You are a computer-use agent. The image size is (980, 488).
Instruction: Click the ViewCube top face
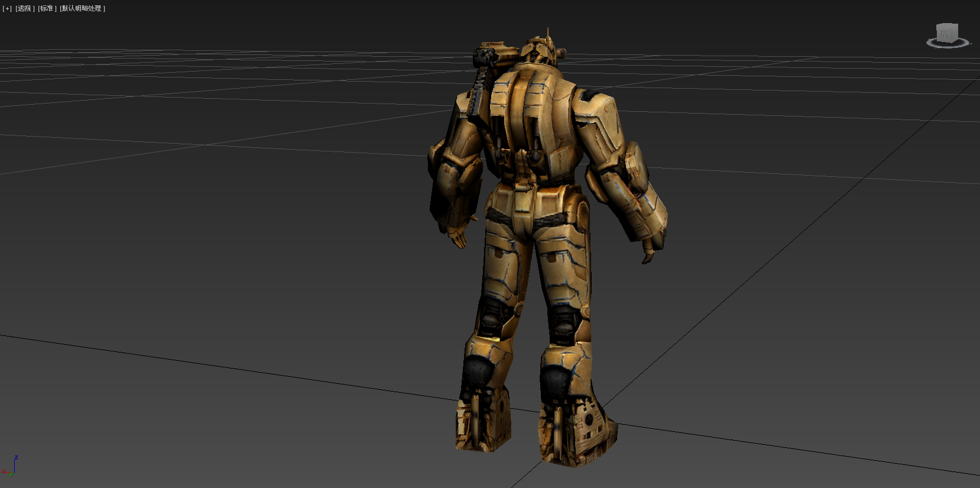point(947,25)
